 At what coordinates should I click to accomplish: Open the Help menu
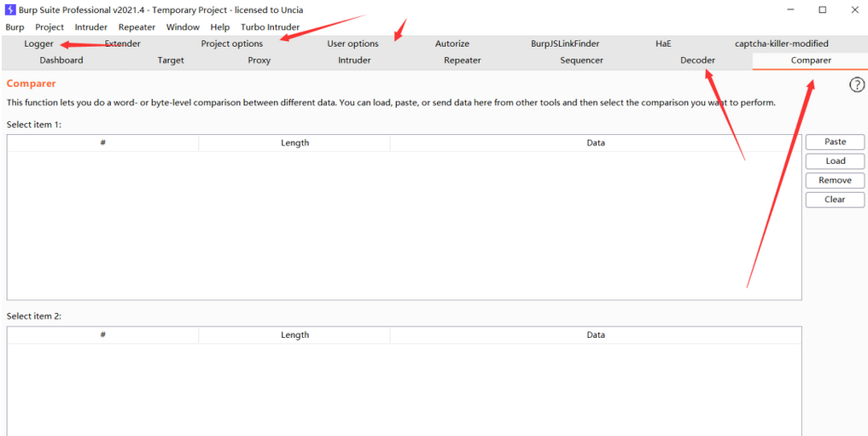tap(219, 26)
